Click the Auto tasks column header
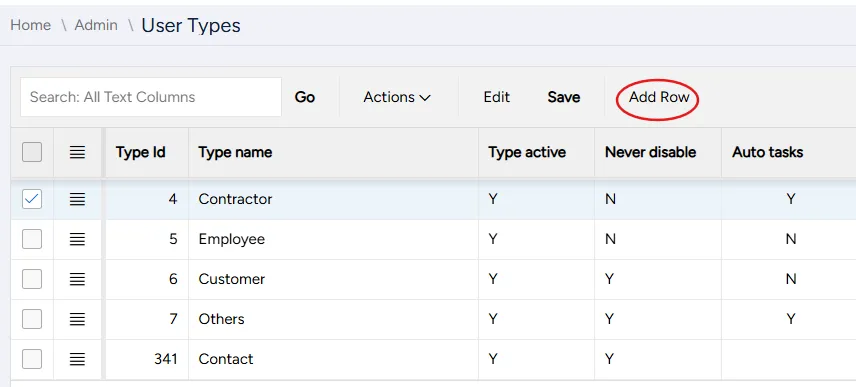Screen dimensions: 856x387 pyautogui.click(x=789, y=152)
